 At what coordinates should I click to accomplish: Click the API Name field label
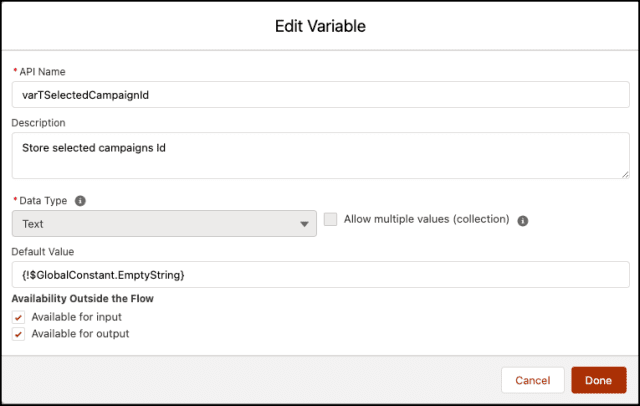42,70
